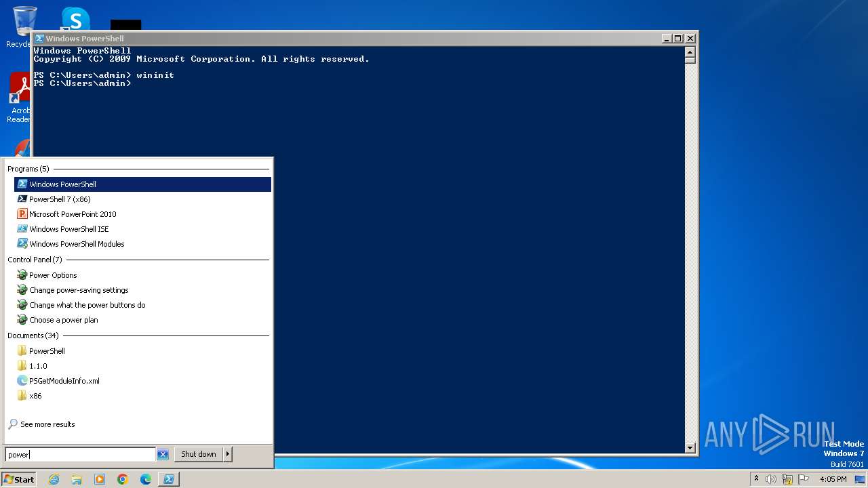Screen dimensions: 868x488
Task: Open Windows PowerShell Modules entry
Action: tap(142, 244)
